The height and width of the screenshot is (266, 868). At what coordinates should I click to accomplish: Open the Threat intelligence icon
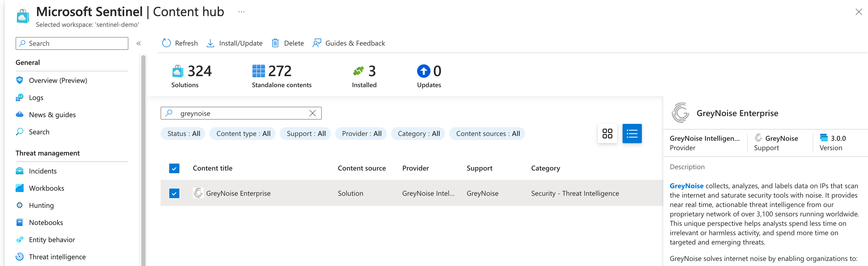coord(20,257)
